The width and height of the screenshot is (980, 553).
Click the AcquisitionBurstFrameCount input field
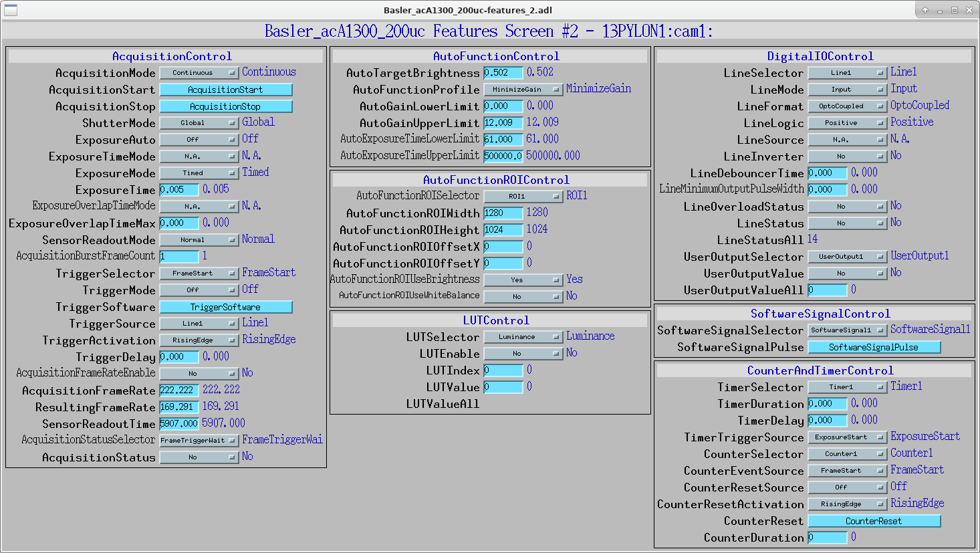179,257
